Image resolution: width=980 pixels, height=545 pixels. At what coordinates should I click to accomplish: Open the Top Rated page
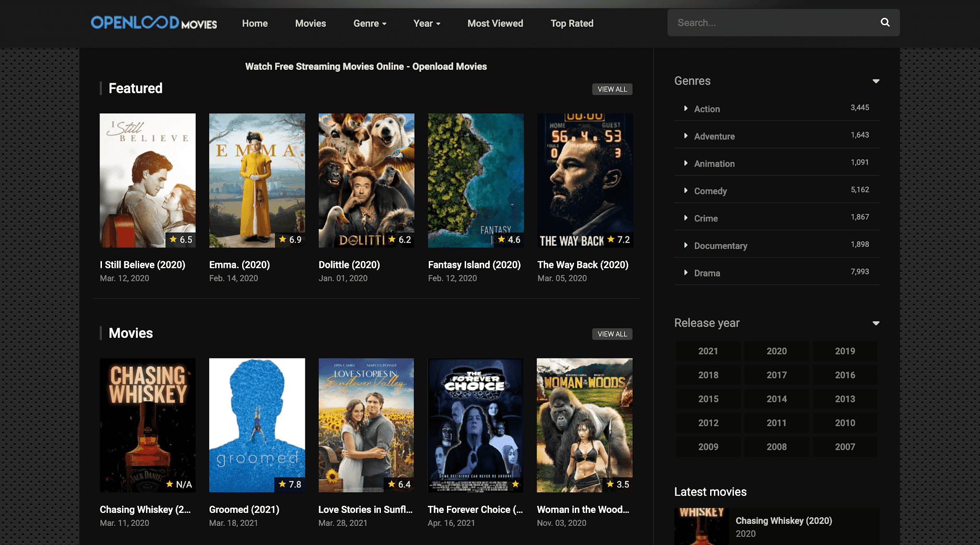coord(572,23)
